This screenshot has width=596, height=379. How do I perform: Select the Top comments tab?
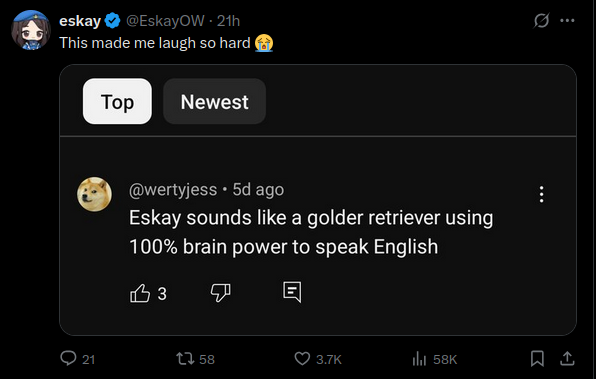(x=117, y=101)
